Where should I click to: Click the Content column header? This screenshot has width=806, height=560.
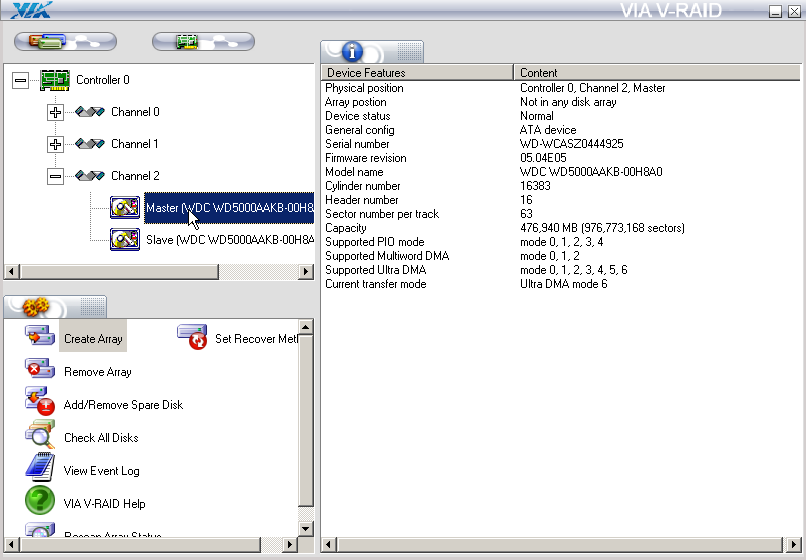pos(657,73)
